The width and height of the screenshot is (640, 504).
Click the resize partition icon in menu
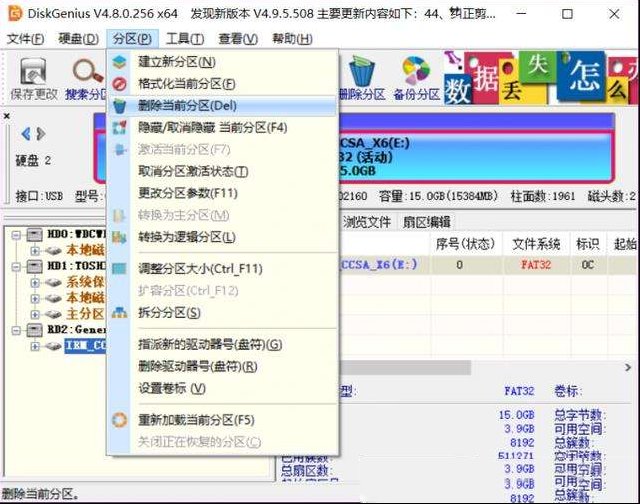point(120,269)
